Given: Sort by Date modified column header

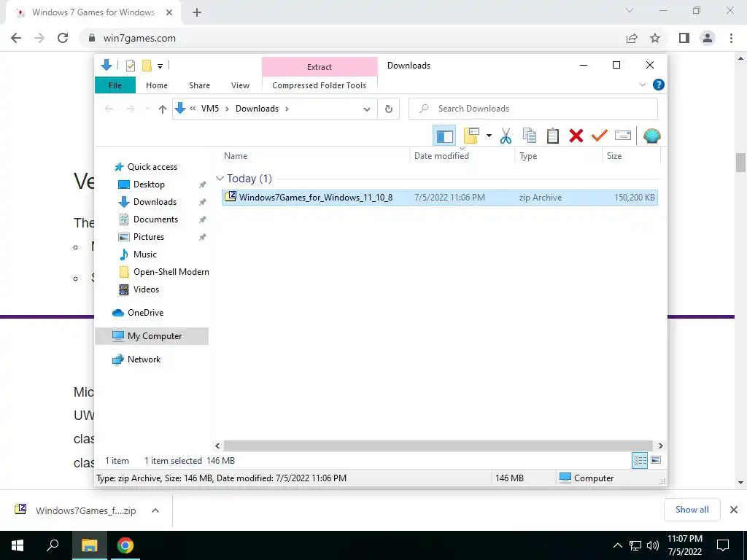Looking at the screenshot, I should 462,156.
